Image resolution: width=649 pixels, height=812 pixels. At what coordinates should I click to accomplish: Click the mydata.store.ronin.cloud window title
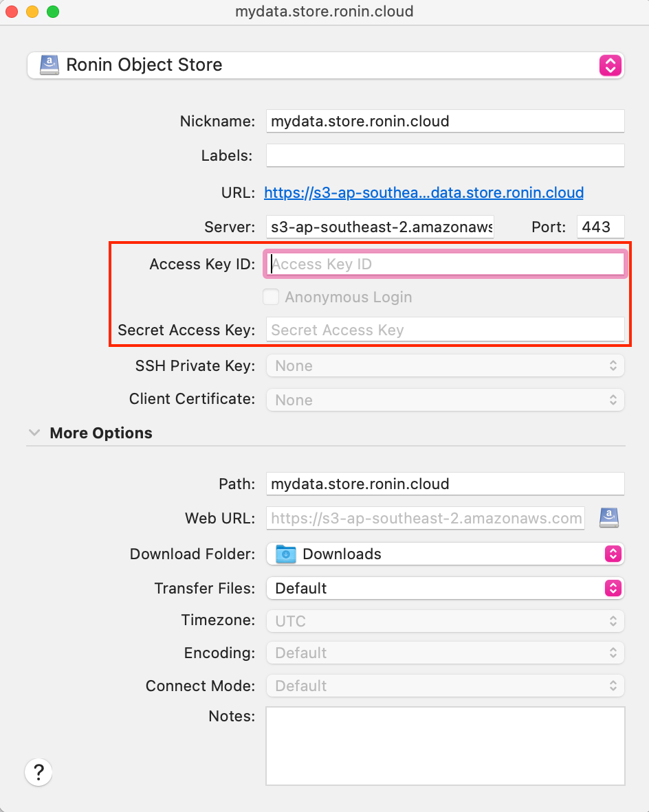pos(324,12)
